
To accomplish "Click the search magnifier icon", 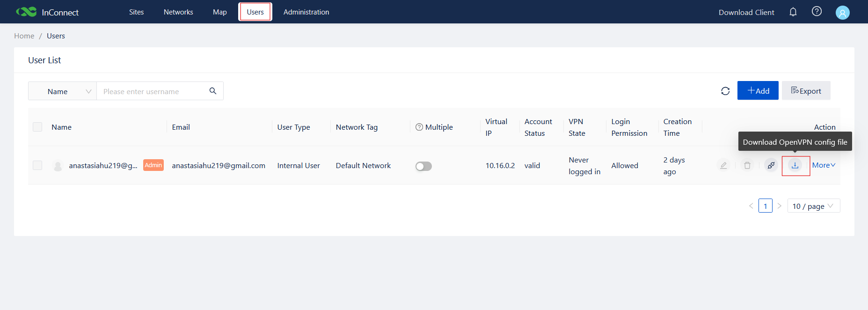I will pos(213,91).
